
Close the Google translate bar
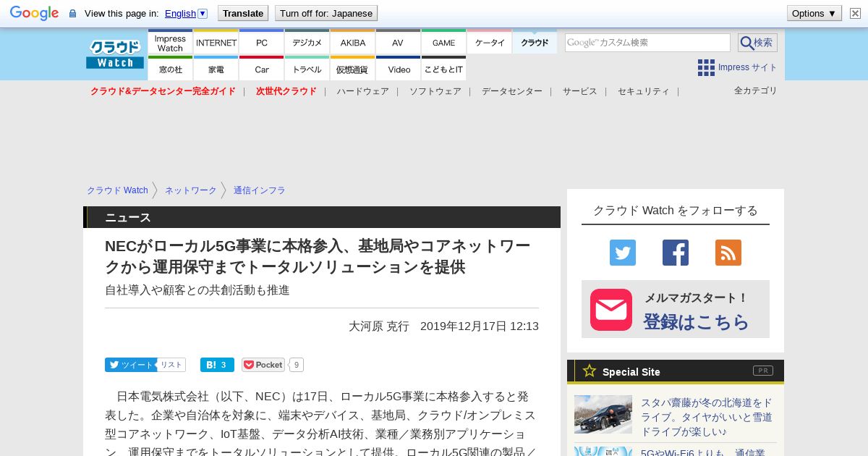(855, 13)
